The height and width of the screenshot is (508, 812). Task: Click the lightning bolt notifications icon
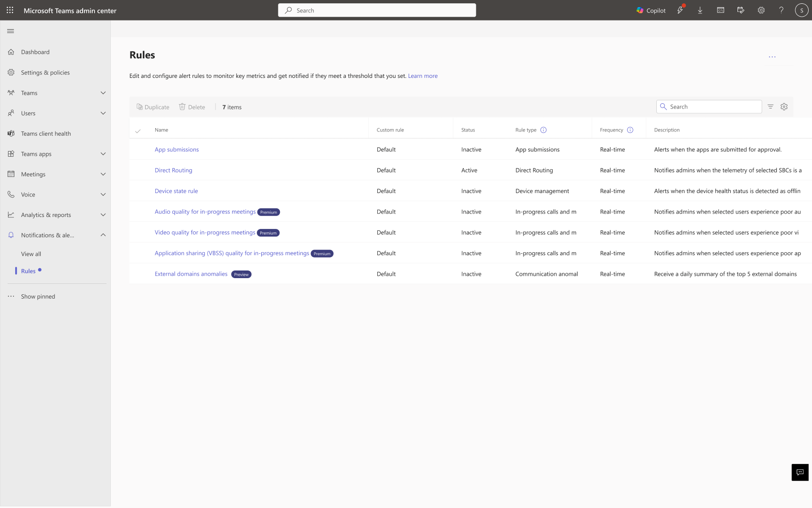tap(680, 10)
